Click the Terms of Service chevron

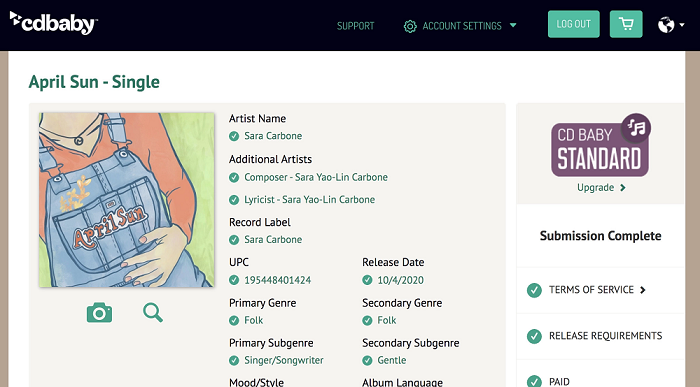643,290
